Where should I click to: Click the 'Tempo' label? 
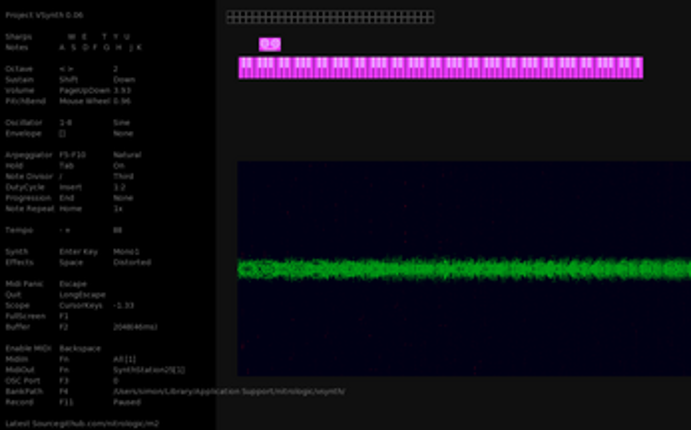pyautogui.click(x=19, y=230)
